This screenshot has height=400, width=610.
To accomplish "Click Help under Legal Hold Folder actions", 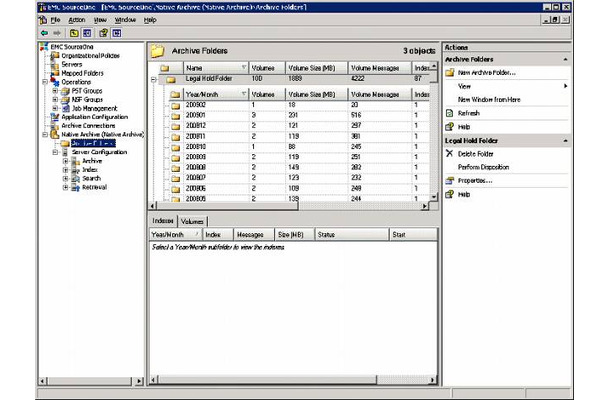I will (x=464, y=194).
